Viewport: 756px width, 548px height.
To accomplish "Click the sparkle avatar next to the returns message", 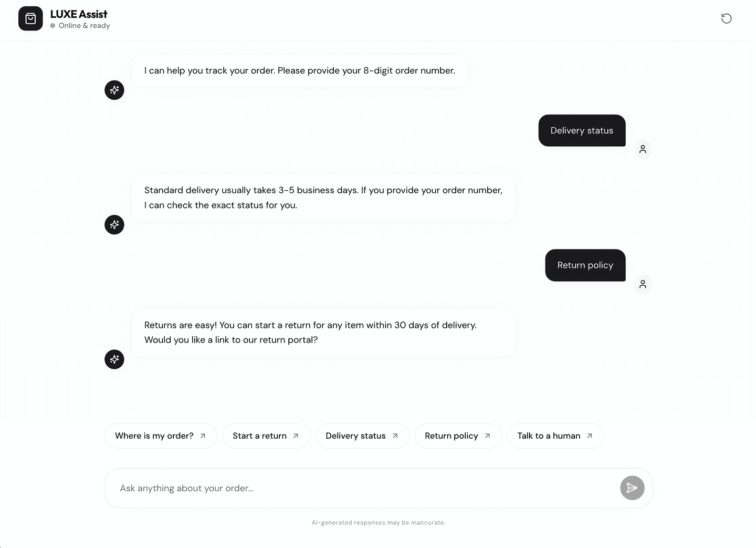I will point(114,359).
